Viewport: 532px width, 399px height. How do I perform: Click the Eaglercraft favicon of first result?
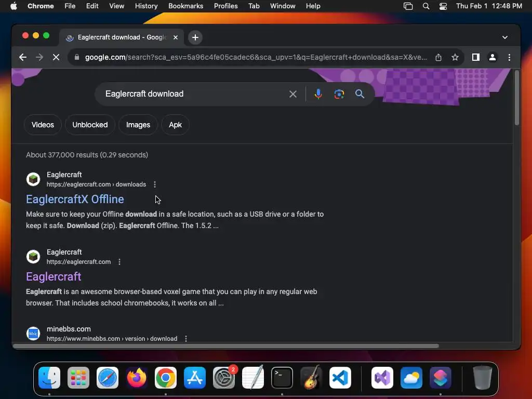pos(33,179)
